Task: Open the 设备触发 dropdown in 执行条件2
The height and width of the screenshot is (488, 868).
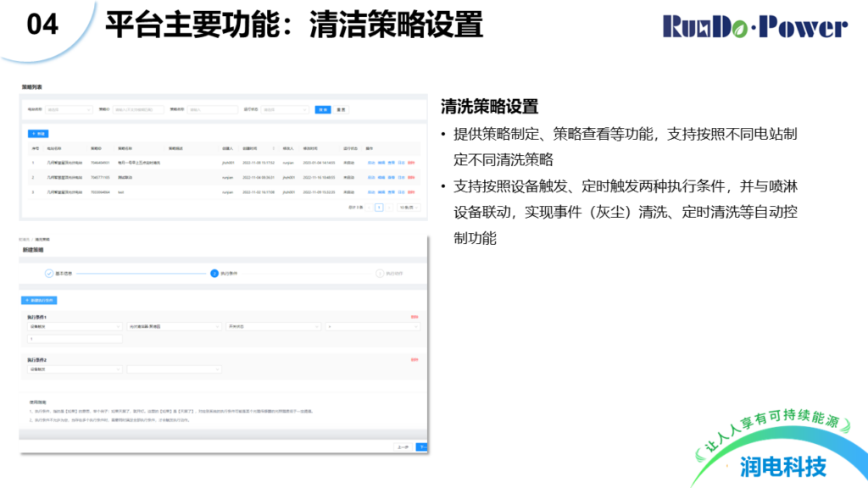Action: pyautogui.click(x=75, y=369)
